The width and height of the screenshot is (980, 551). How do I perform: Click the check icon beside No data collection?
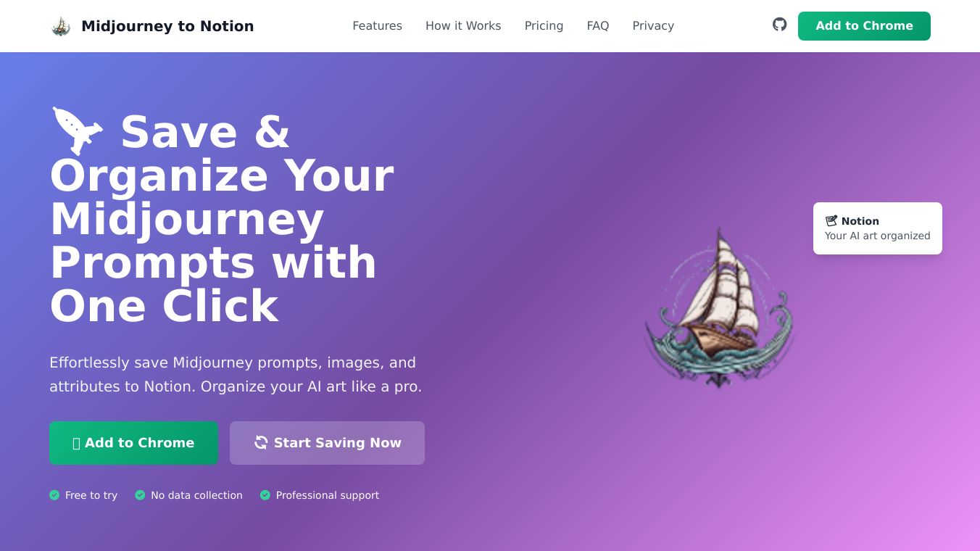(x=140, y=495)
